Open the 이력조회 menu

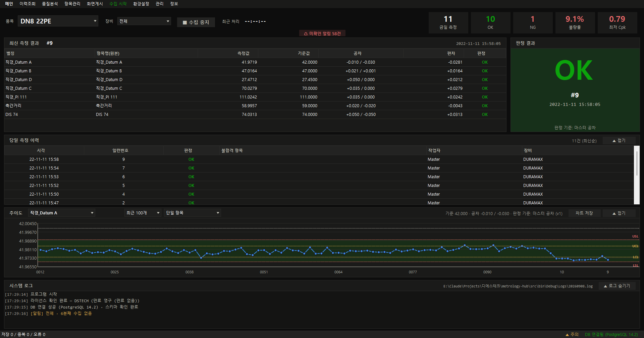[28, 4]
